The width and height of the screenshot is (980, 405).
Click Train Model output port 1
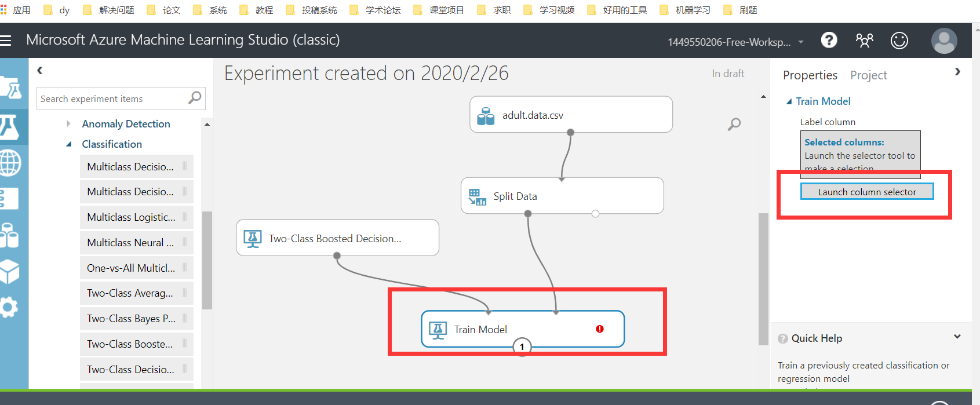[x=522, y=346]
